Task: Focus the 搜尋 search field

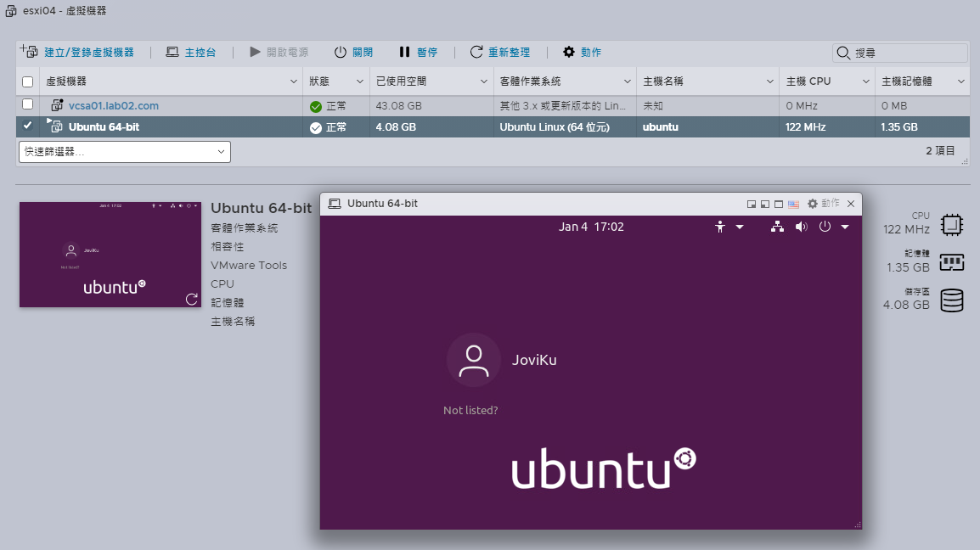Action: tap(900, 53)
